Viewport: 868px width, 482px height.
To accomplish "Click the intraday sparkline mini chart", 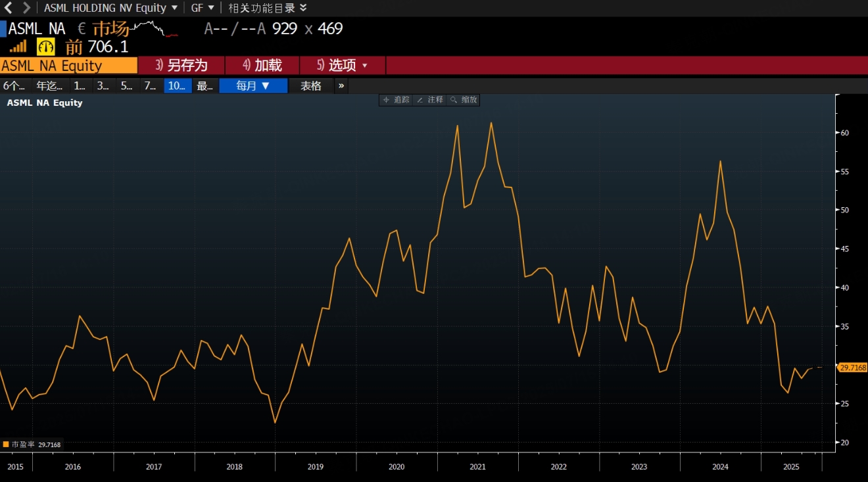I will pos(155,28).
